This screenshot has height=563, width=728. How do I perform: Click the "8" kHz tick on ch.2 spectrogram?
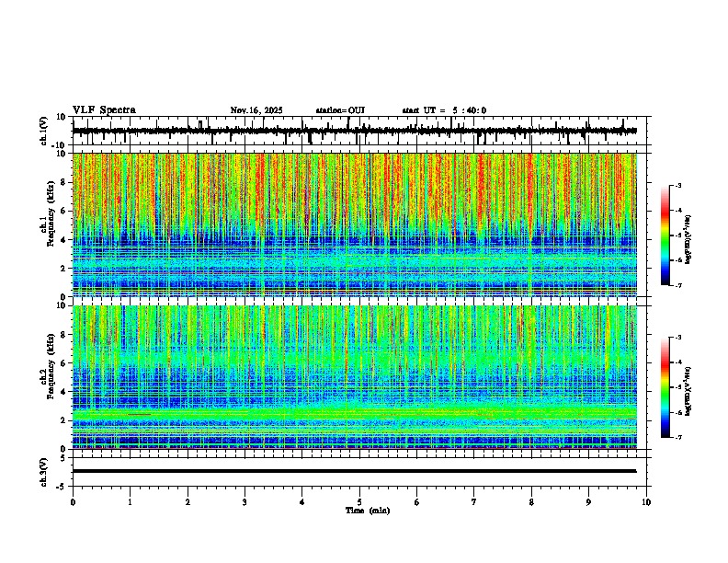tap(64, 335)
